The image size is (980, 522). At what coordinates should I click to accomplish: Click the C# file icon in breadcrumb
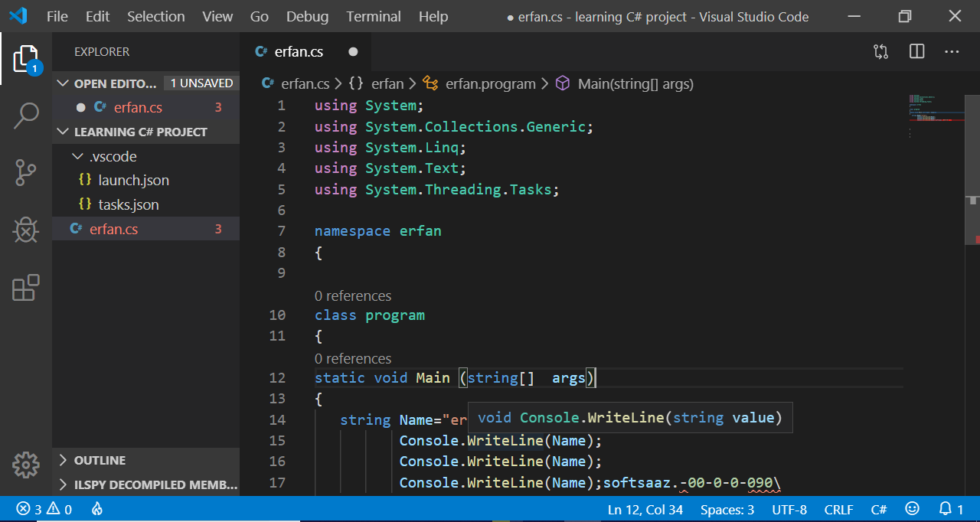[x=268, y=83]
